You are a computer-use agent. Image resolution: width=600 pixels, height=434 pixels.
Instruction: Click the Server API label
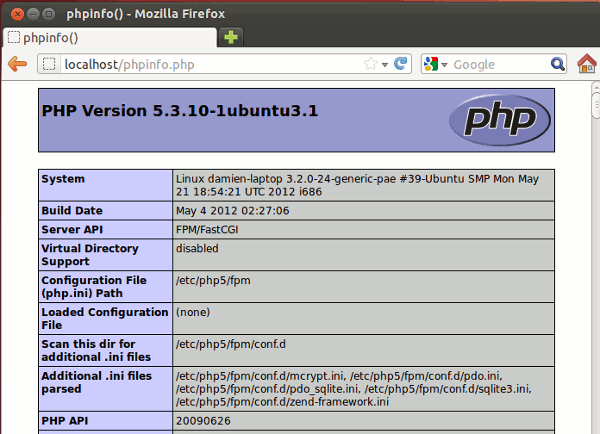[72, 230]
